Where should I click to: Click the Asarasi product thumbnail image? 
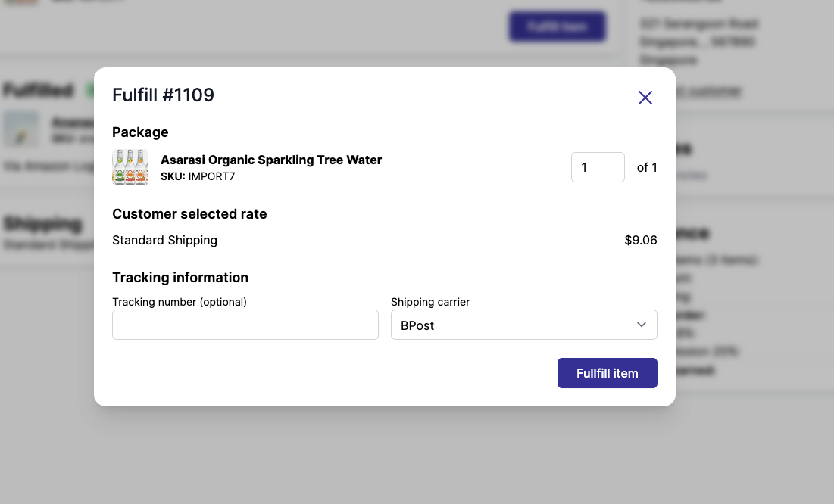coord(130,166)
